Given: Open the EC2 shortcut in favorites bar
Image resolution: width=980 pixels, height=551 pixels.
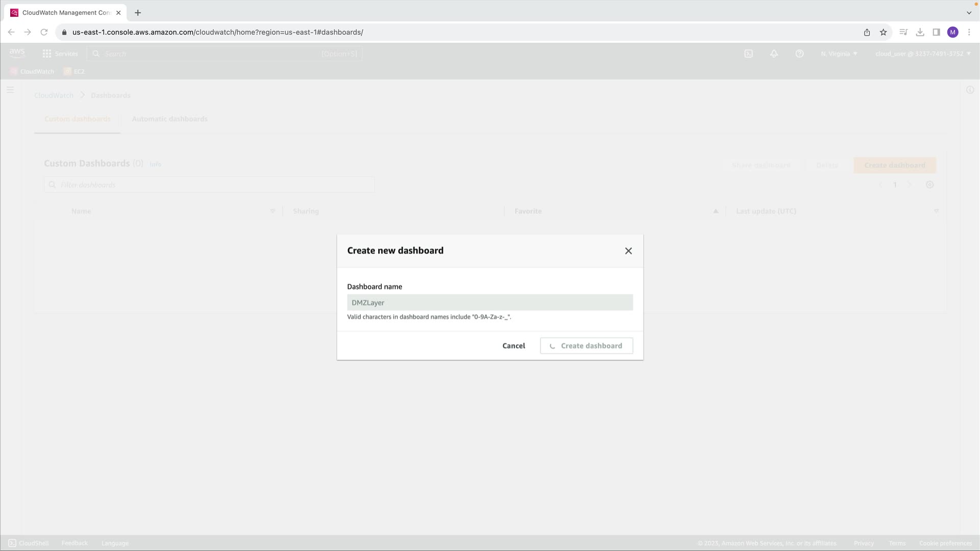Looking at the screenshot, I should 75,71.
